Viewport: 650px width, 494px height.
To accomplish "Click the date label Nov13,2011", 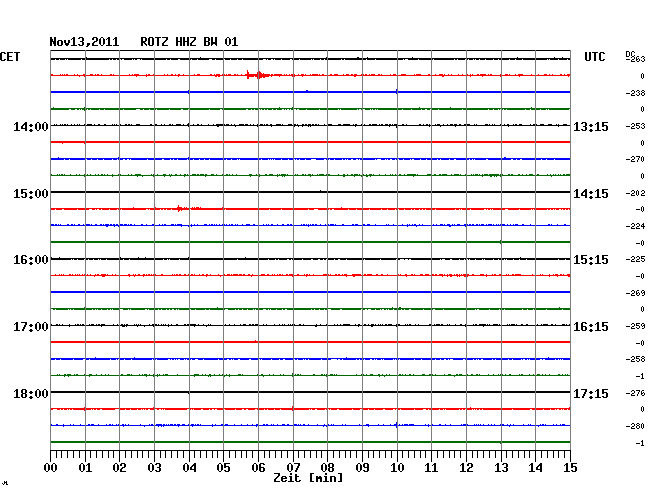I will click(84, 42).
